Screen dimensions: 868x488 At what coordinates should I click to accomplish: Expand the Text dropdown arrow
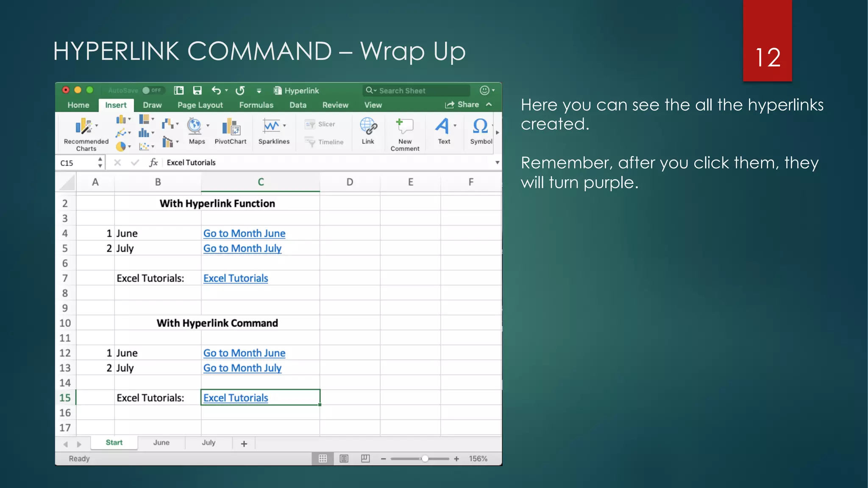455,126
